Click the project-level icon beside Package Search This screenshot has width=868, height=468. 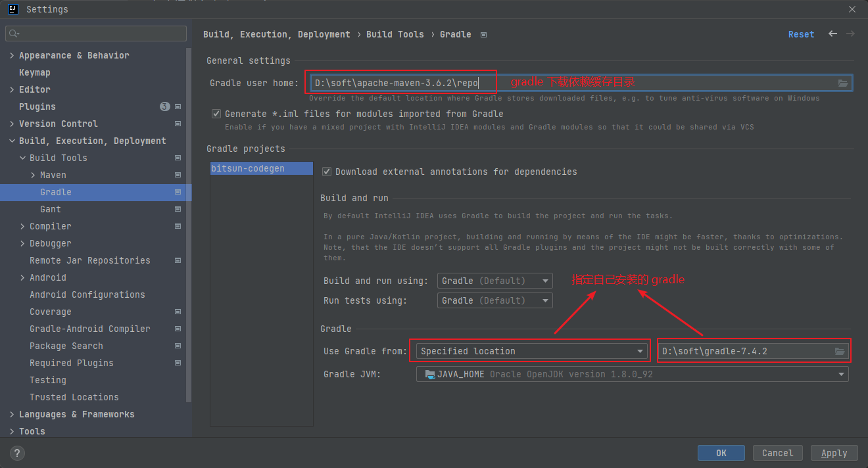tap(178, 346)
